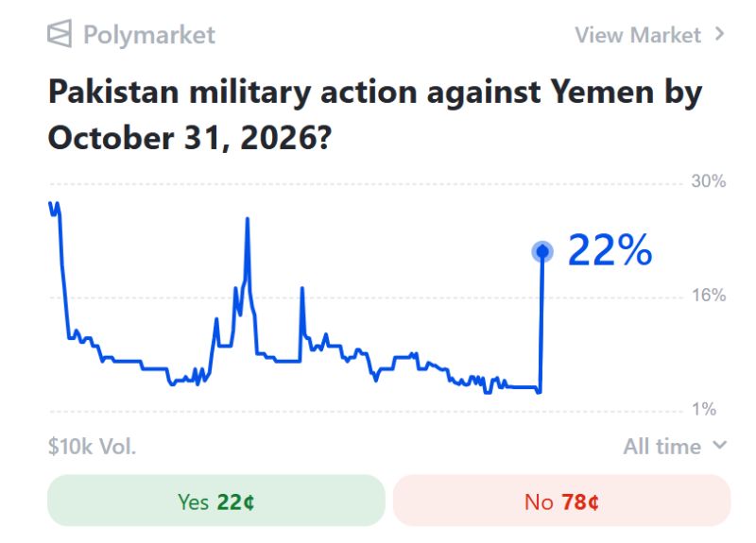
Task: Click the flat low segment before the final jump
Action: click(524, 387)
